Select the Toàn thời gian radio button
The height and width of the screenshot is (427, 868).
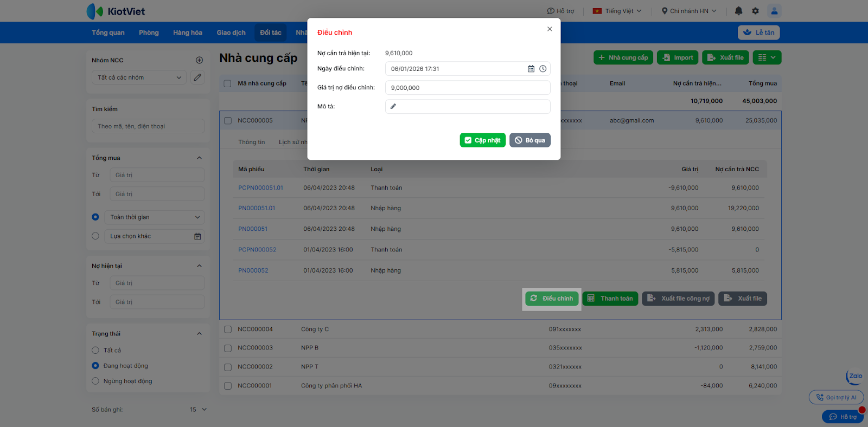[95, 217]
